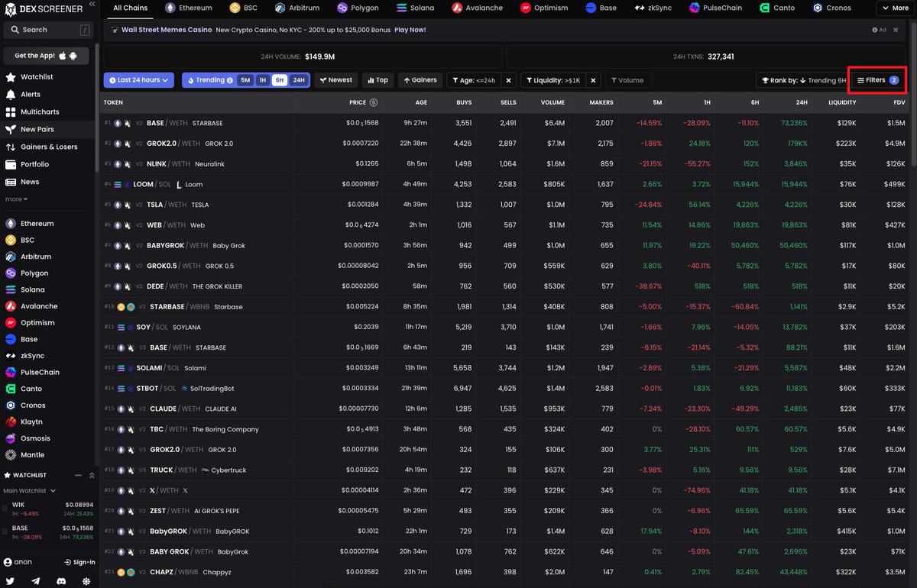Open the Main Watchlist dropdown
The width and height of the screenshot is (917, 588).
(x=29, y=491)
